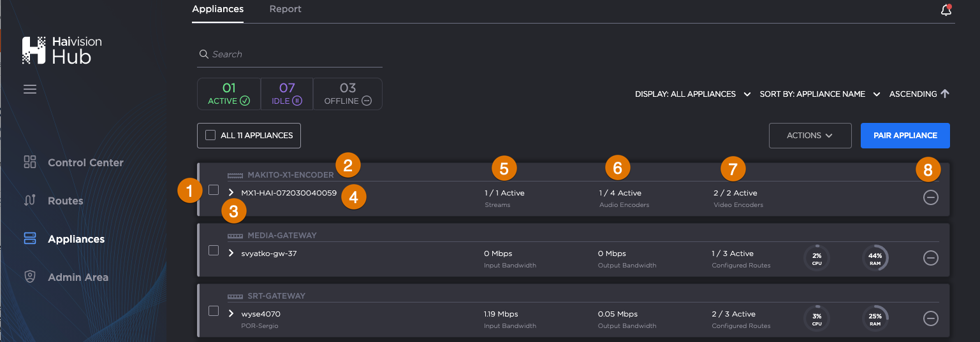
Task: Select the MX1-HAI-072030040059 appliance checkbox
Action: point(214,190)
